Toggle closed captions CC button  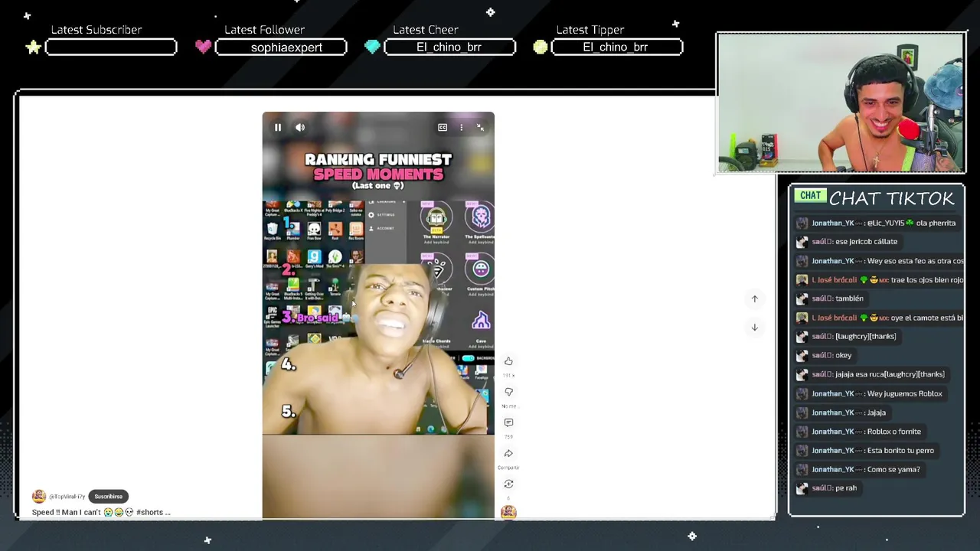(443, 127)
